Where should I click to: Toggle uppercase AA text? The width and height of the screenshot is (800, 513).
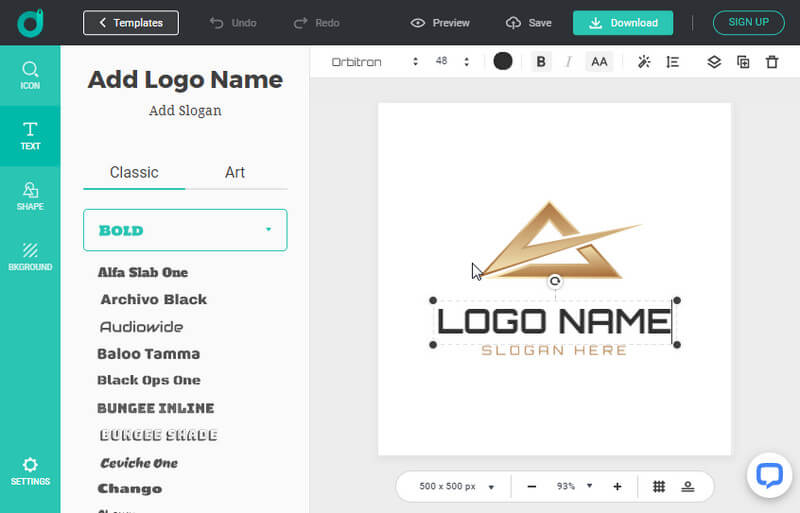[x=599, y=62]
